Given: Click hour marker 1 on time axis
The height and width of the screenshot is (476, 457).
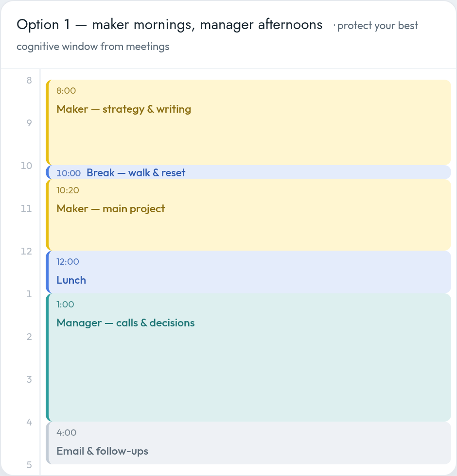Looking at the screenshot, I should pos(29,294).
